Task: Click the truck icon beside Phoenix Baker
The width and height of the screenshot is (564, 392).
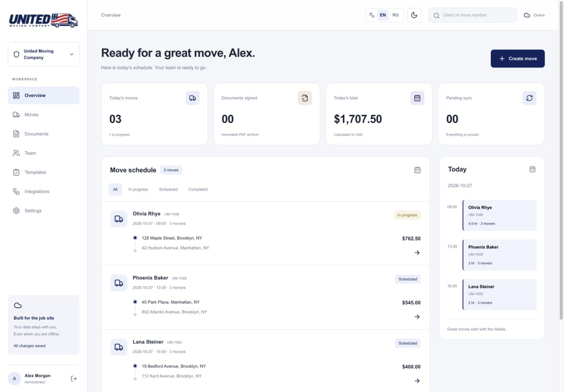Action: coord(119,283)
